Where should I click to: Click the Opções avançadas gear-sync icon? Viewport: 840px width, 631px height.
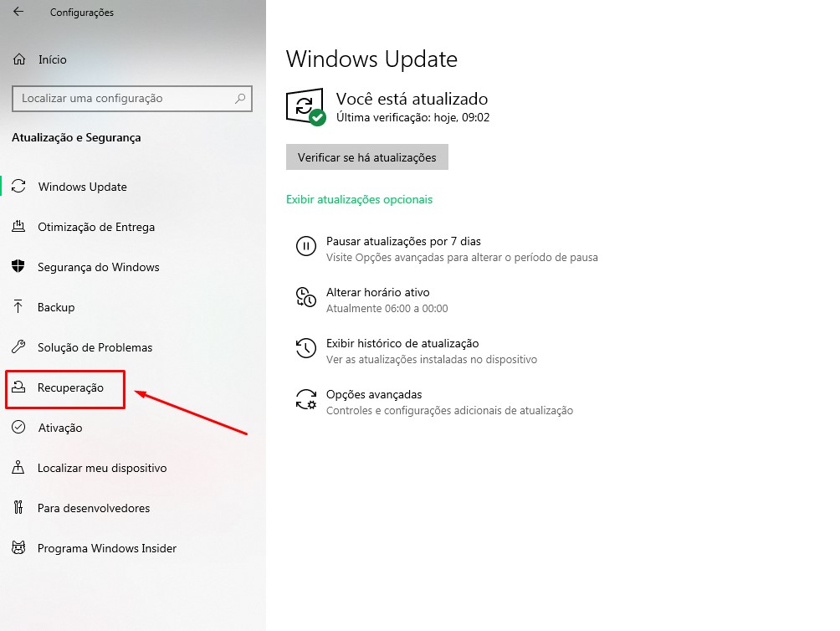(306, 399)
